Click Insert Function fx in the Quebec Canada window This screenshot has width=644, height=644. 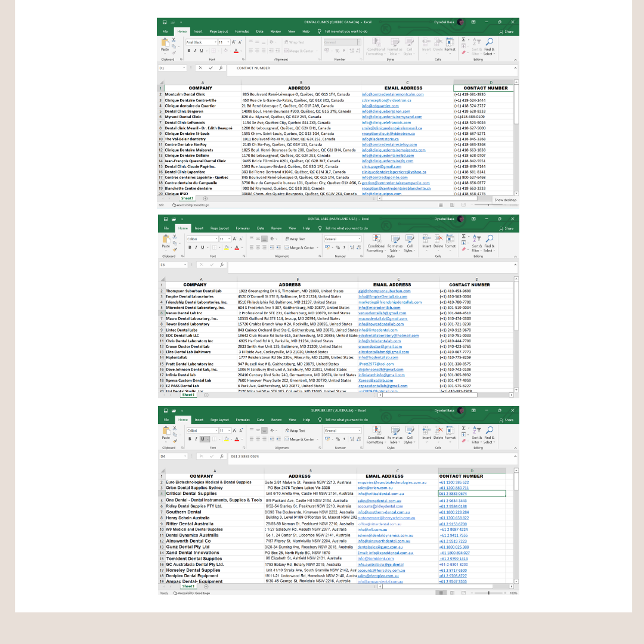(221, 68)
